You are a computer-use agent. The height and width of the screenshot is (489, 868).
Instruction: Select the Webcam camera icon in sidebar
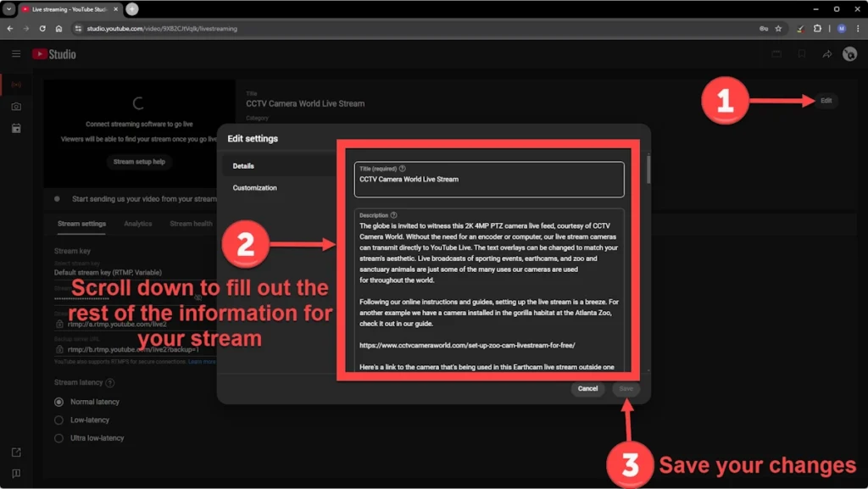(x=16, y=107)
